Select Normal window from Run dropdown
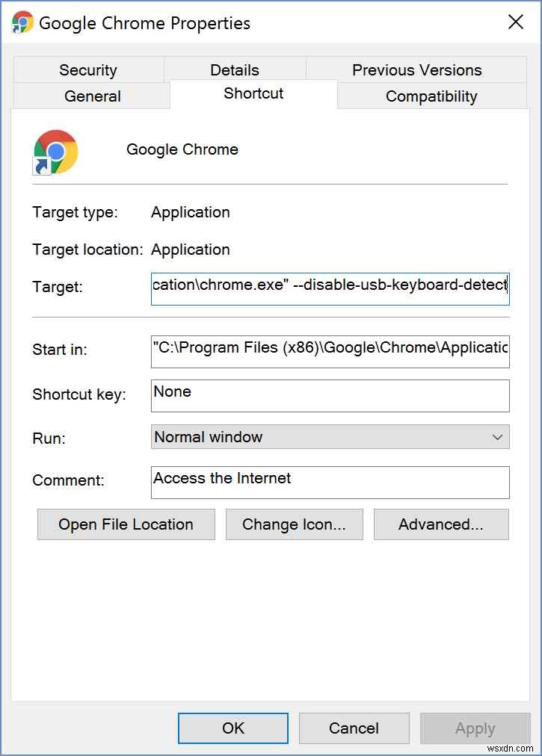Viewport: 542px width, 756px height. click(x=329, y=436)
